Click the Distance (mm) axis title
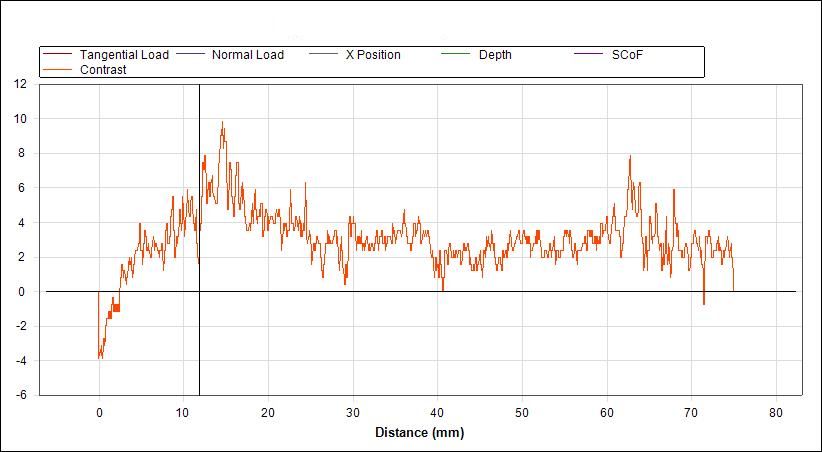Screen dimensions: 822x452 click(x=419, y=433)
